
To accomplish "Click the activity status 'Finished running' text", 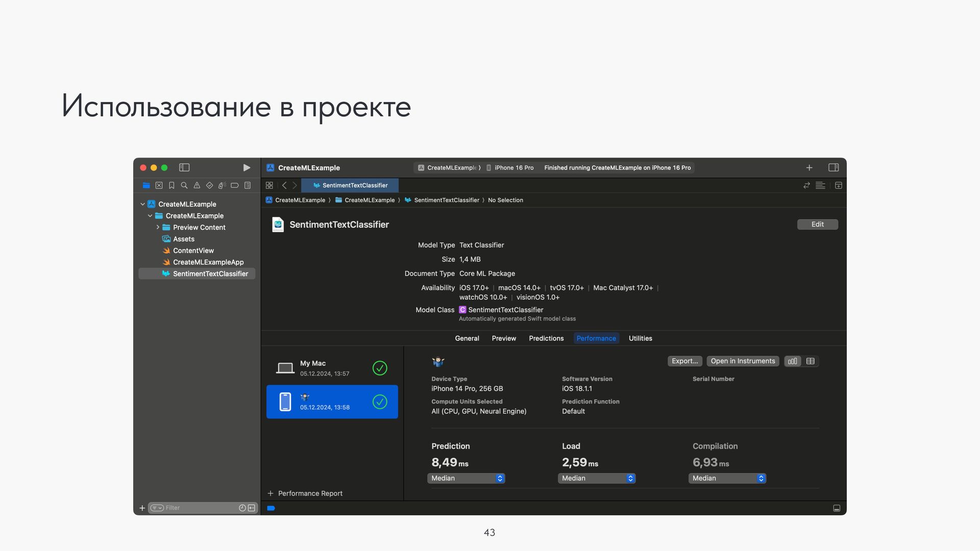I will (617, 167).
